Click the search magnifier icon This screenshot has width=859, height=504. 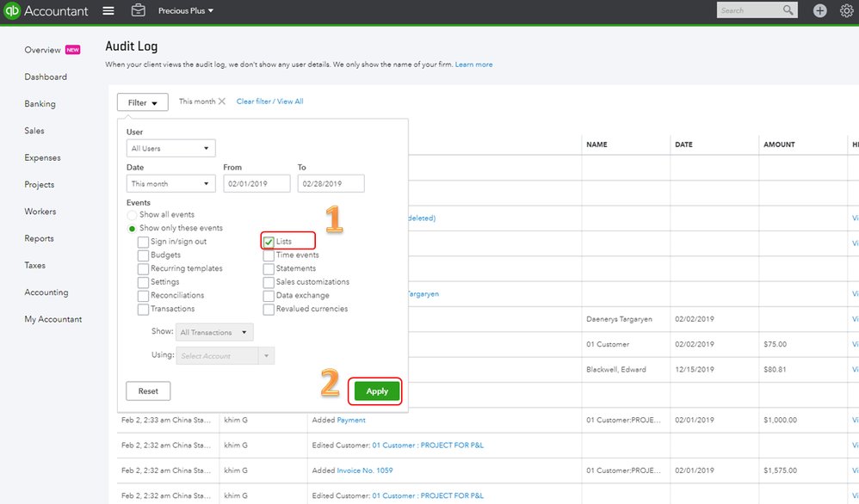(788, 9)
